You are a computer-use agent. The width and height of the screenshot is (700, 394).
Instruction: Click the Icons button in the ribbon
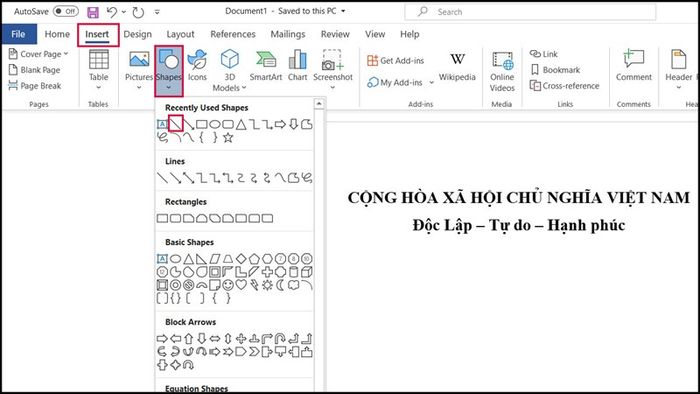pos(197,66)
